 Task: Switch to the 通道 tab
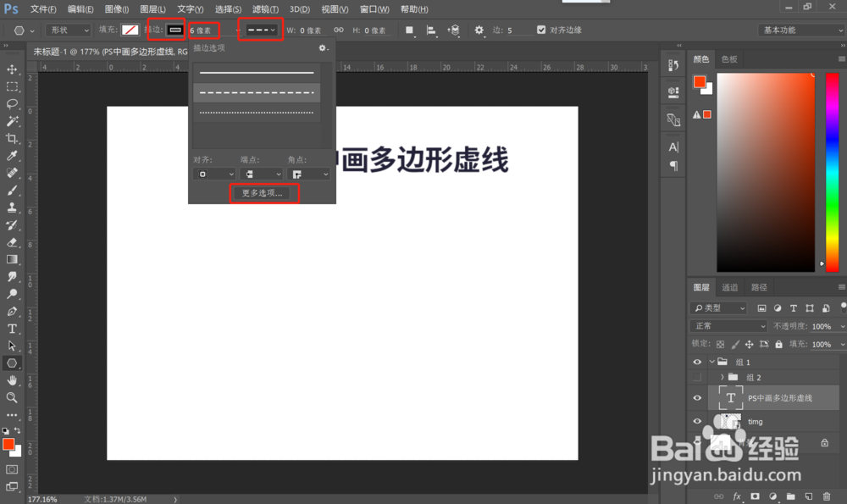[x=729, y=286]
